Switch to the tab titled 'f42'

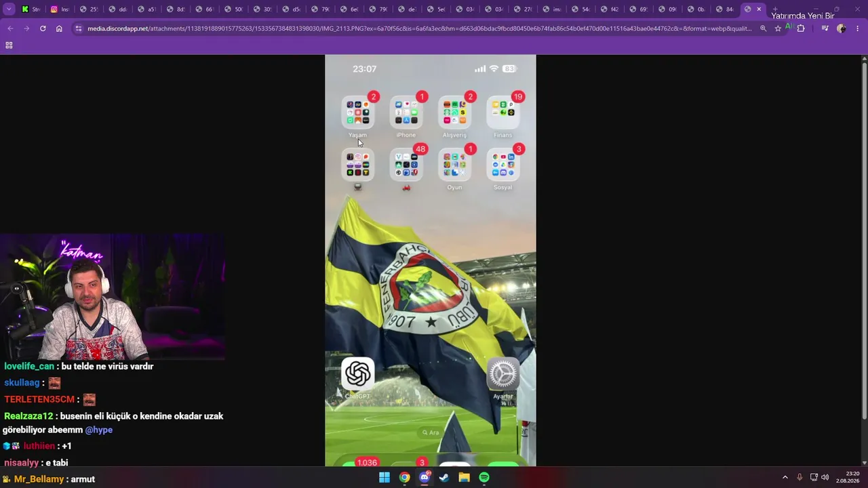tap(609, 9)
